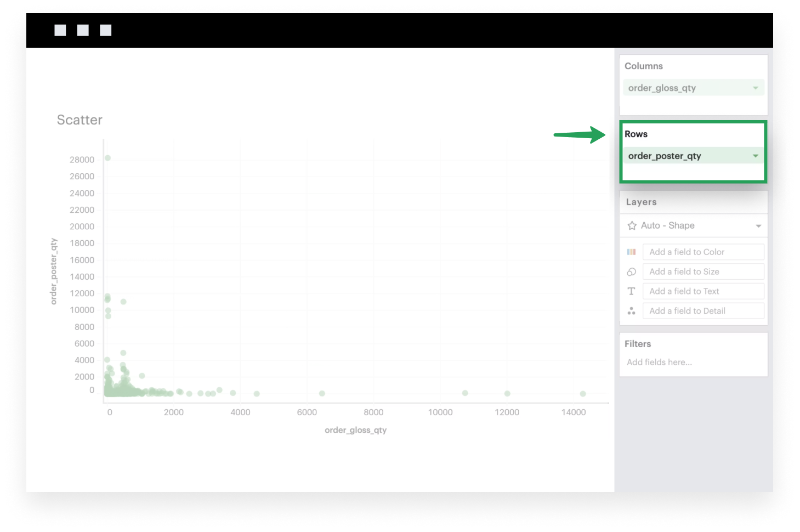800x532 pixels.
Task: Open the order_poster_qty field dropdown in Rows
Action: pyautogui.click(x=756, y=156)
